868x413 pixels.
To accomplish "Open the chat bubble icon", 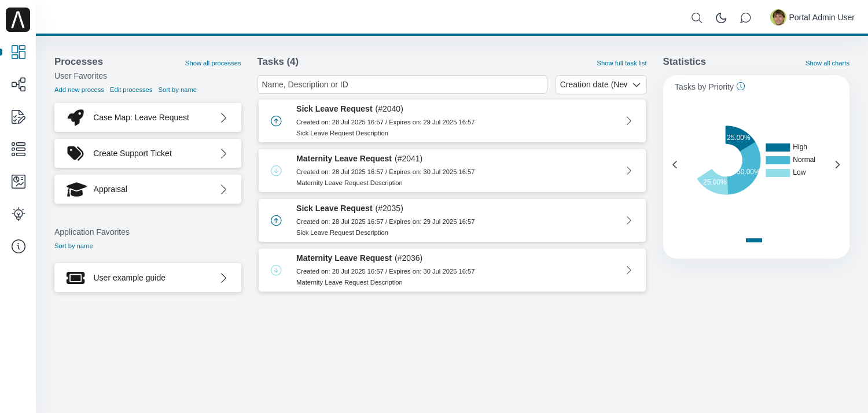I will [745, 18].
